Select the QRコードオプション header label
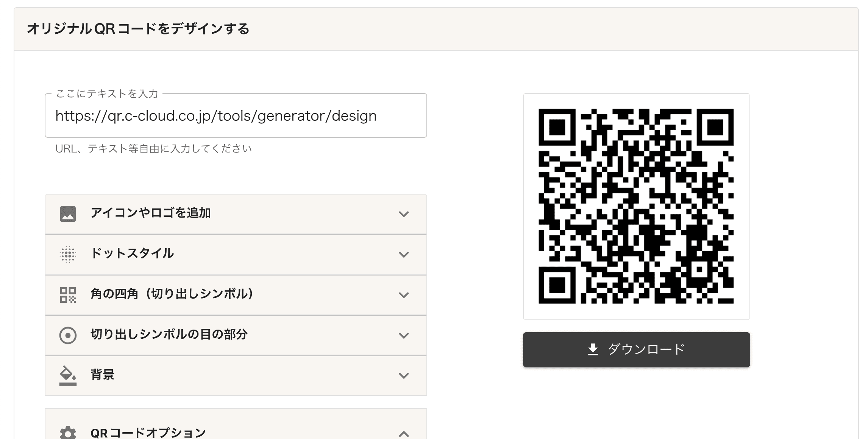The height and width of the screenshot is (439, 868). click(148, 433)
